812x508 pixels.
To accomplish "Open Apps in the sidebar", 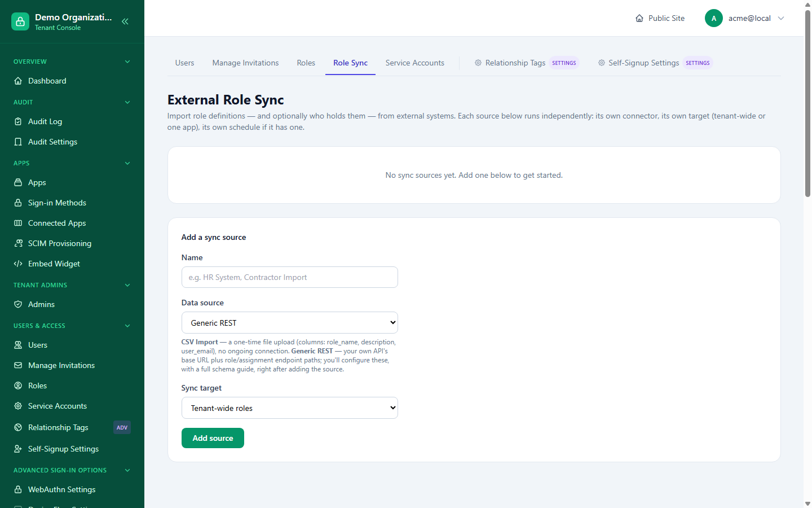I will pyautogui.click(x=72, y=182).
